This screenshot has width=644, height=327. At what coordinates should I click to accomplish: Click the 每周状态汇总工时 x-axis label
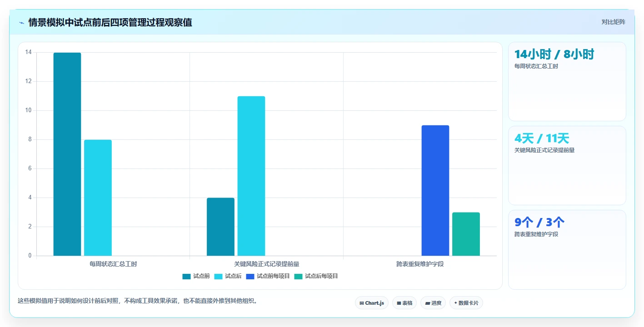tap(113, 264)
